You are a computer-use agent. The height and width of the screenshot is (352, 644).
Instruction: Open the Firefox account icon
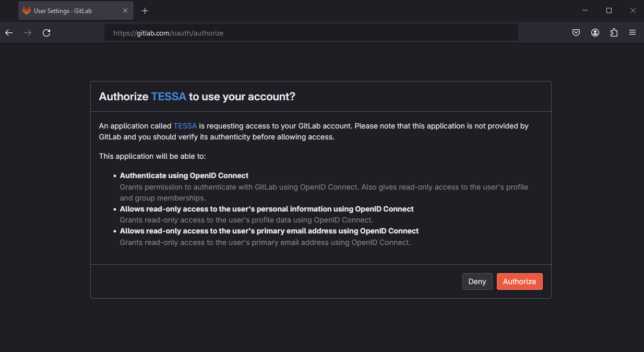[x=595, y=32]
